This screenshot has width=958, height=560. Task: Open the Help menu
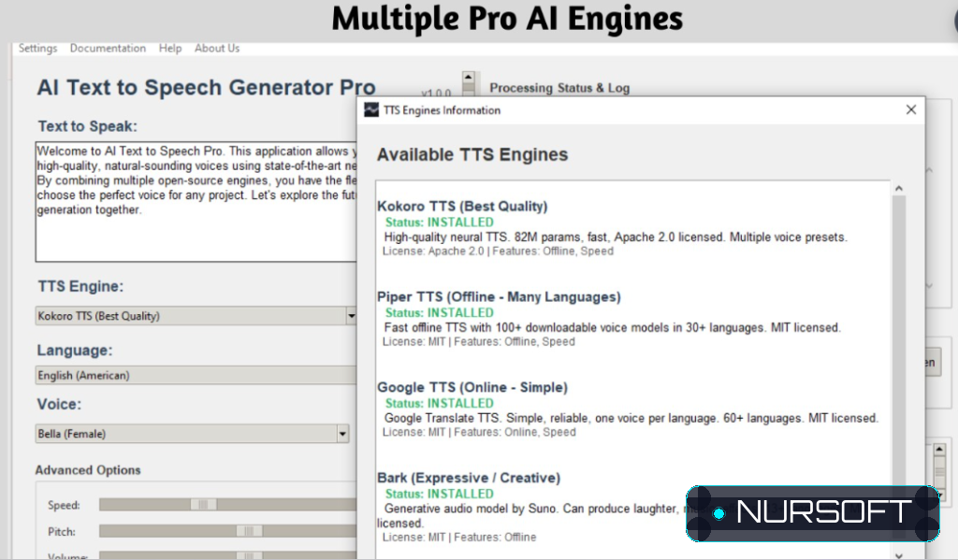170,49
